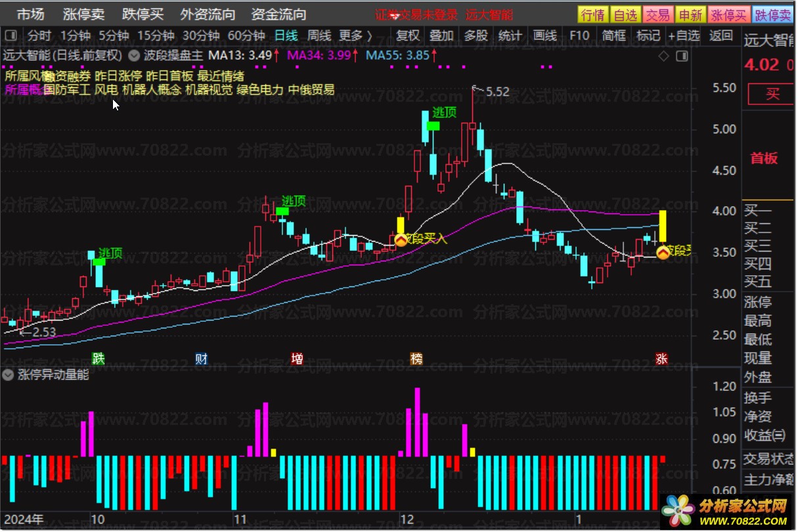This screenshot has width=798, height=532.
Task: Click the yellow 申新 button
Action: [x=691, y=14]
